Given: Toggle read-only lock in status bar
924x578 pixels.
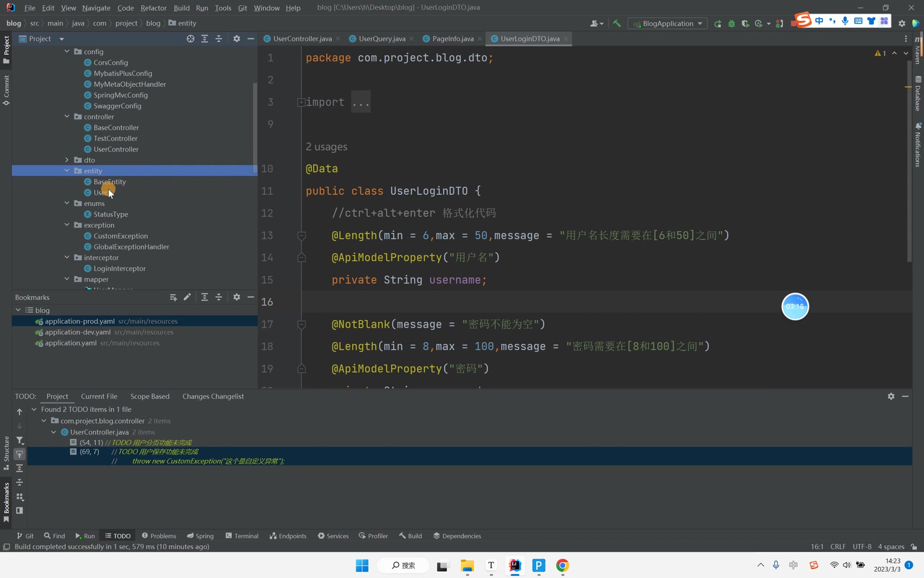Looking at the screenshot, I should pos(914,546).
